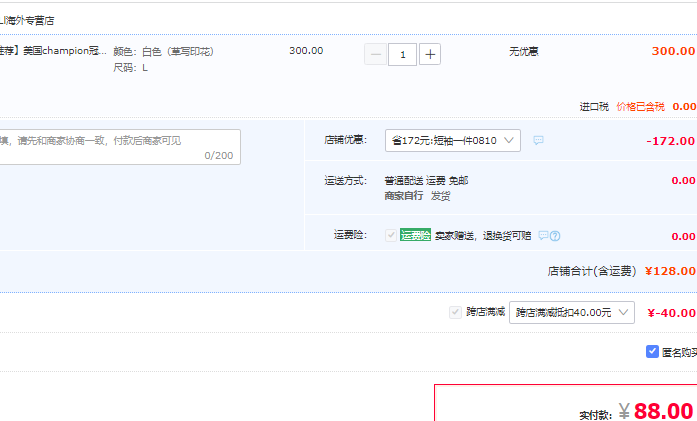
Task: Click the quantity input showing 1
Action: point(402,54)
